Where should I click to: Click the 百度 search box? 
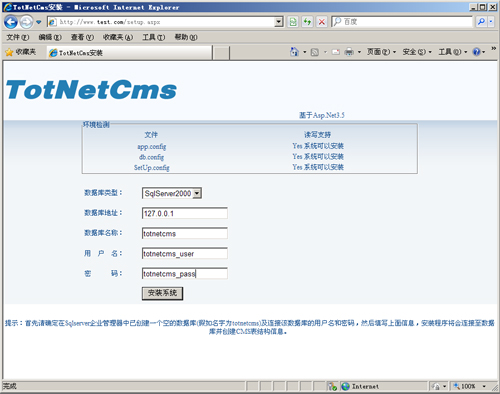pos(403,22)
